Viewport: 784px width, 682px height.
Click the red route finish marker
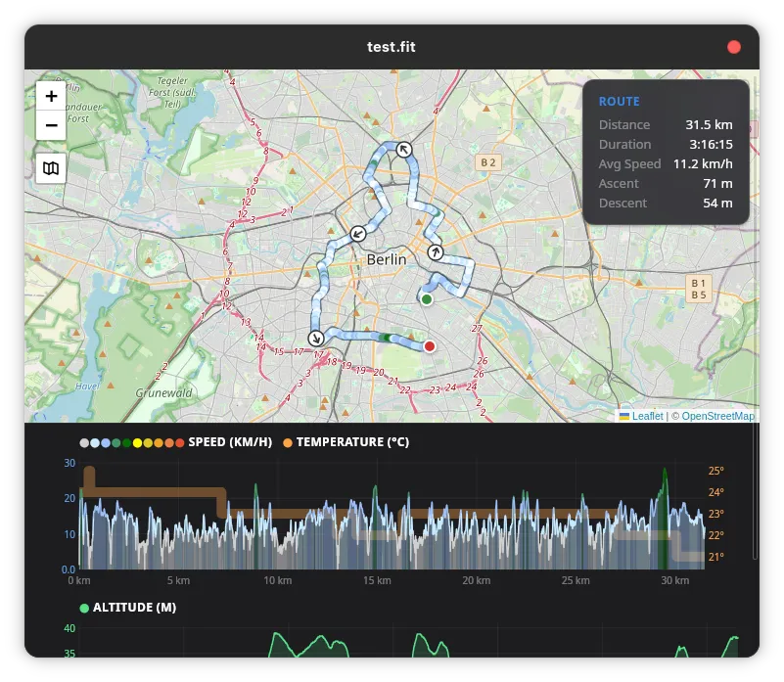point(429,346)
